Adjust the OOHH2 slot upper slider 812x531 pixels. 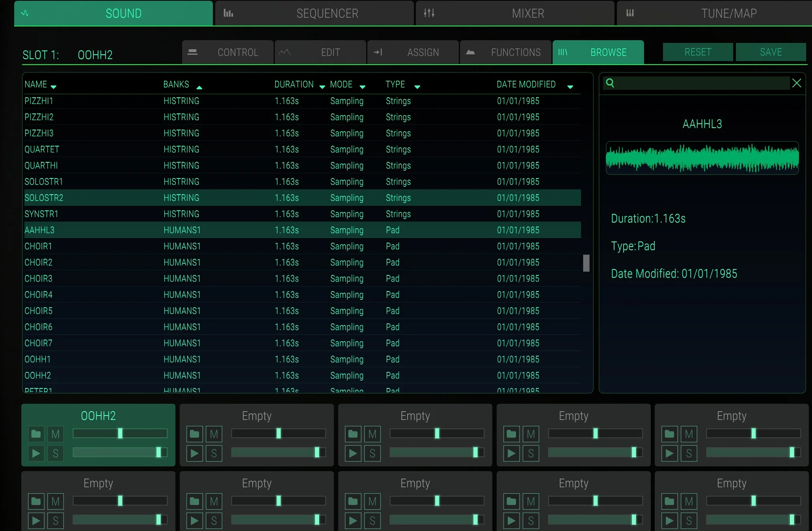point(120,433)
